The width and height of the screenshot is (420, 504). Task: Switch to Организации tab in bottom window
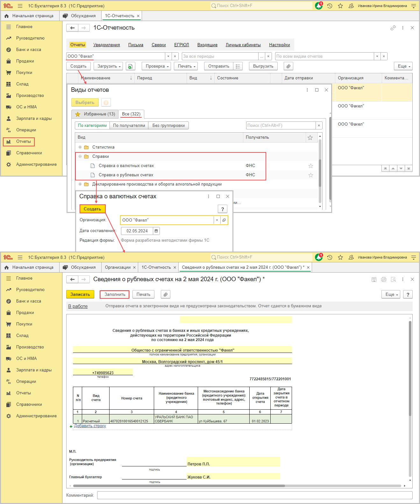coord(118,267)
